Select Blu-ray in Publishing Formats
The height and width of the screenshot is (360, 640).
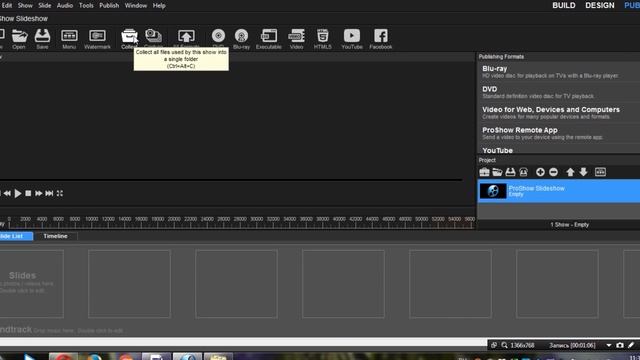(558, 71)
